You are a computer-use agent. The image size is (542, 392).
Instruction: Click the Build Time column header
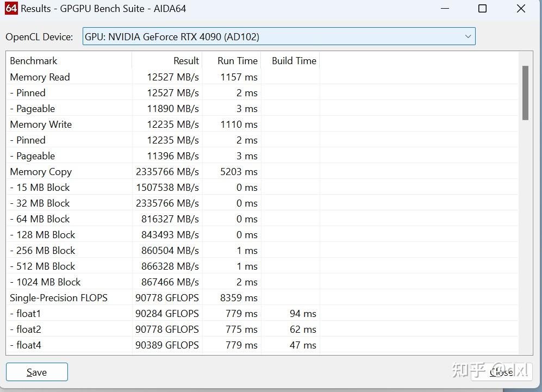click(290, 61)
